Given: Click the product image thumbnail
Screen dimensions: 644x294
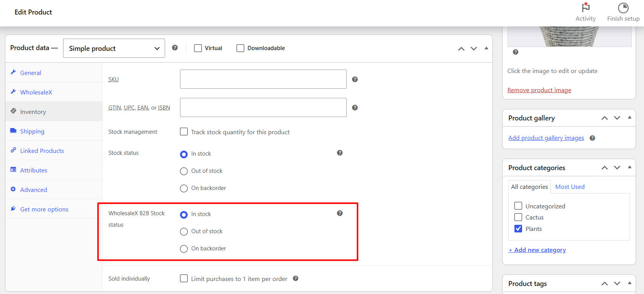Looking at the screenshot, I should click(569, 37).
